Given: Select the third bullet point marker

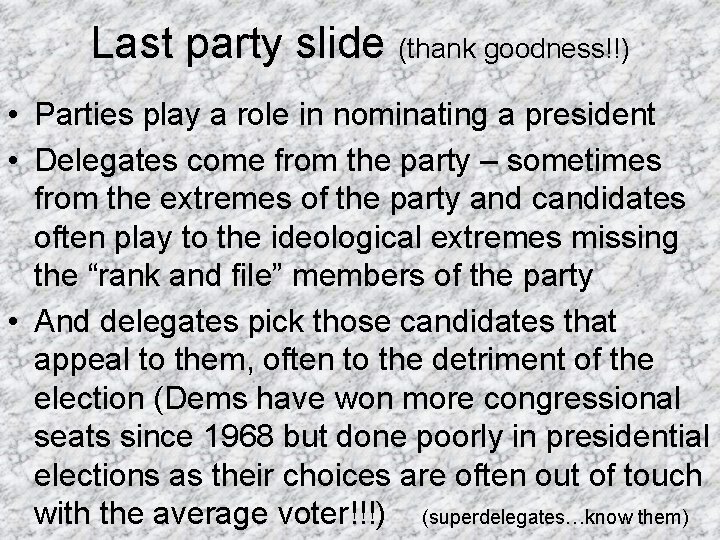Looking at the screenshot, I should [13, 322].
